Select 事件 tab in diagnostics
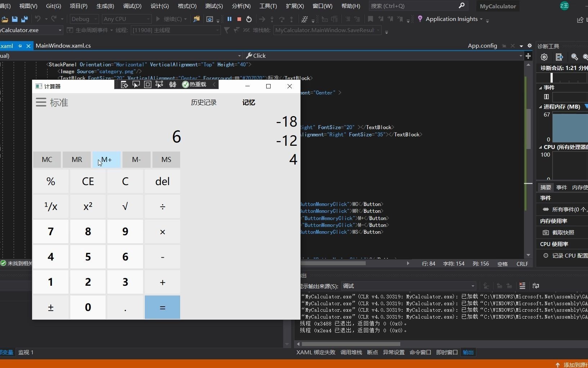 pyautogui.click(x=561, y=187)
